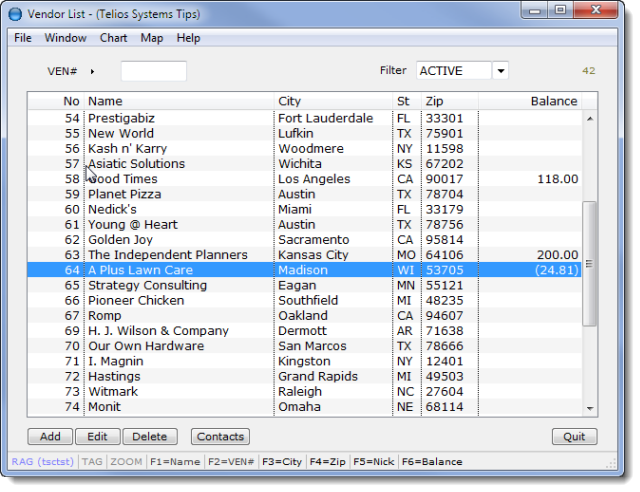Open the Chart menu

(x=113, y=38)
